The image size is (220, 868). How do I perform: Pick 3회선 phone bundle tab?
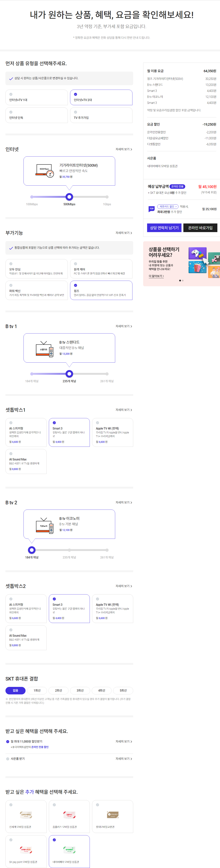80,690
